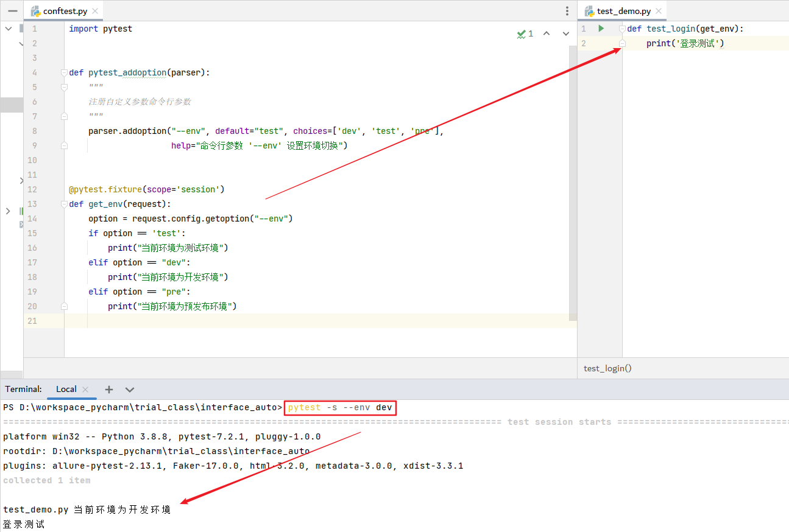Viewport: 789px width, 532px height.
Task: Click the get_env function name in conftest.py
Action: tap(105, 204)
